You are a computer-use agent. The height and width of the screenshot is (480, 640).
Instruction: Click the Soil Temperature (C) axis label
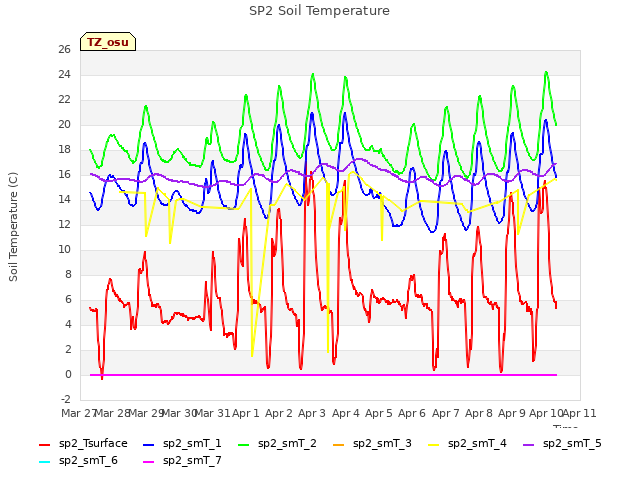(13, 227)
